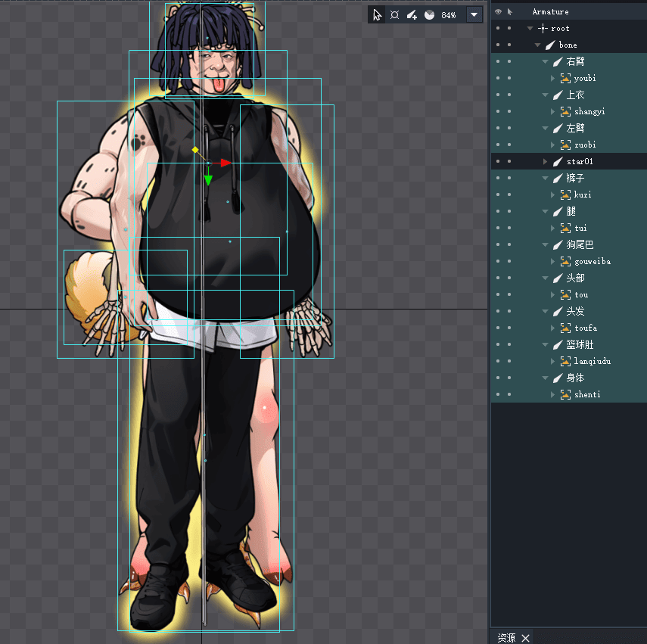Image resolution: width=647 pixels, height=644 pixels.
Task: Activate the pose/transform tool in canvas toolbar
Action: tap(394, 15)
